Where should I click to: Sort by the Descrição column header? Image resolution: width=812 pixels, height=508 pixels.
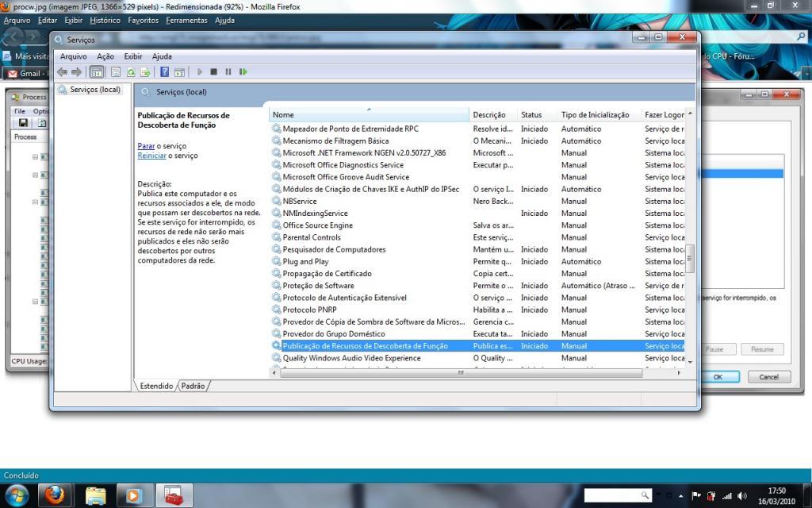[x=493, y=114]
